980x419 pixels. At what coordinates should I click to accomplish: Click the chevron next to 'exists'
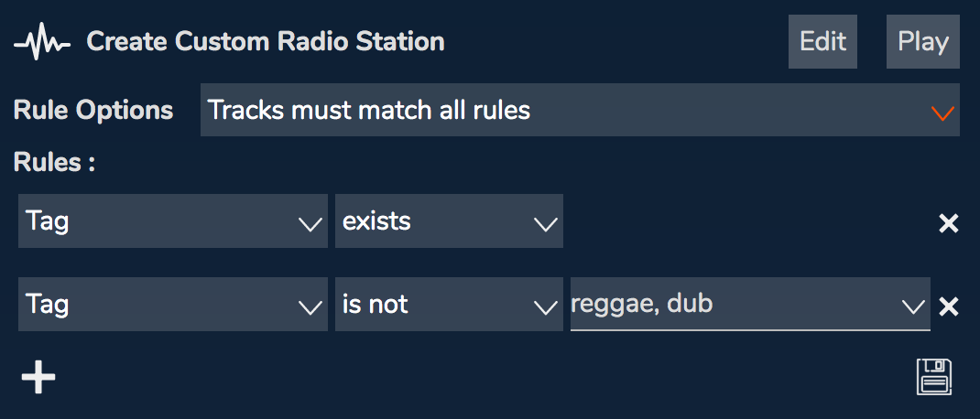546,223
